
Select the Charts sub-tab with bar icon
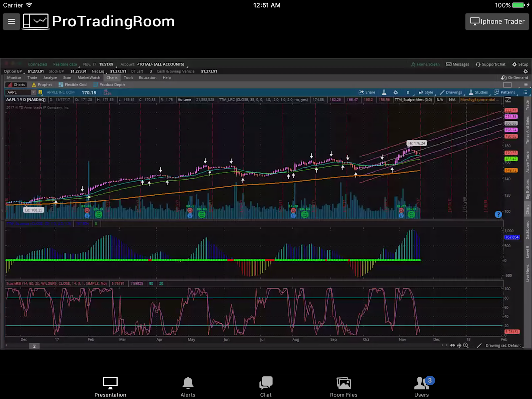(16, 85)
